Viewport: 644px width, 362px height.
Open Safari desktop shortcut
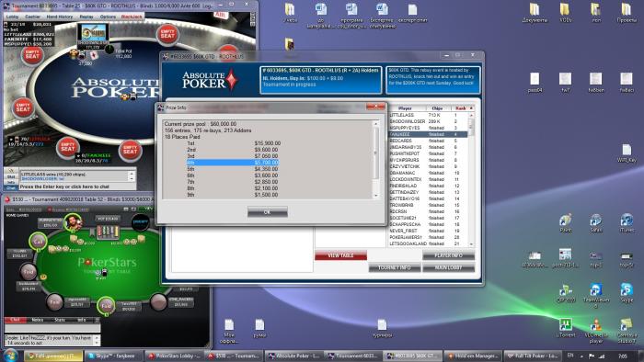596,222
